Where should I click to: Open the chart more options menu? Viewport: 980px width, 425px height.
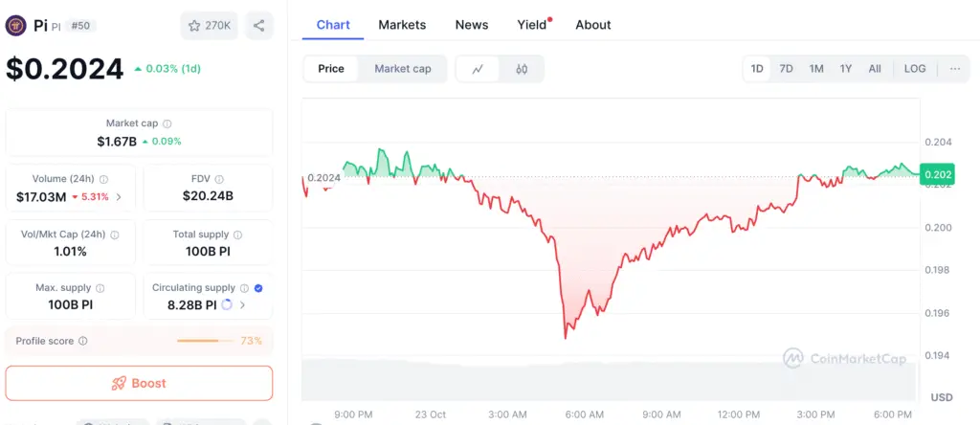(955, 69)
